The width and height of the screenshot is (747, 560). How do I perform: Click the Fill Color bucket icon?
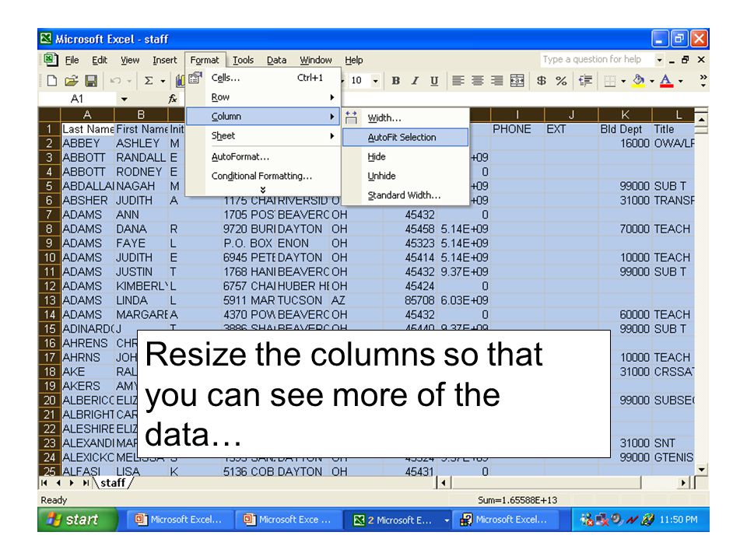638,80
